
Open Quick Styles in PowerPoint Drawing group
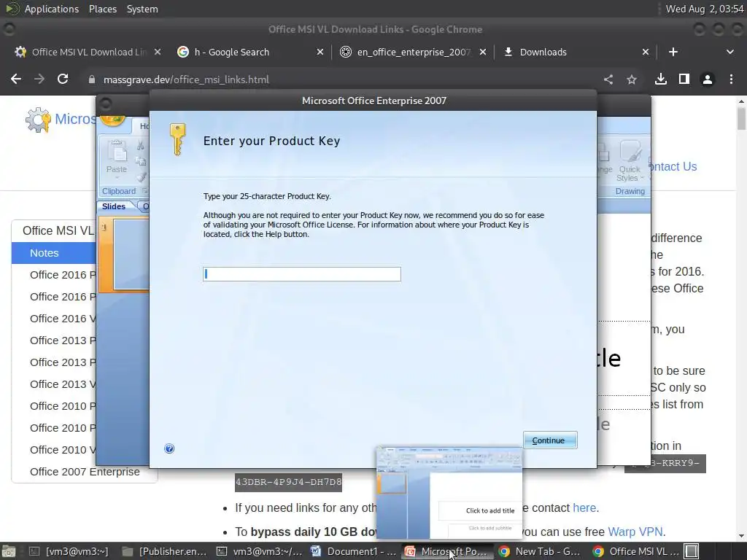[x=630, y=161]
